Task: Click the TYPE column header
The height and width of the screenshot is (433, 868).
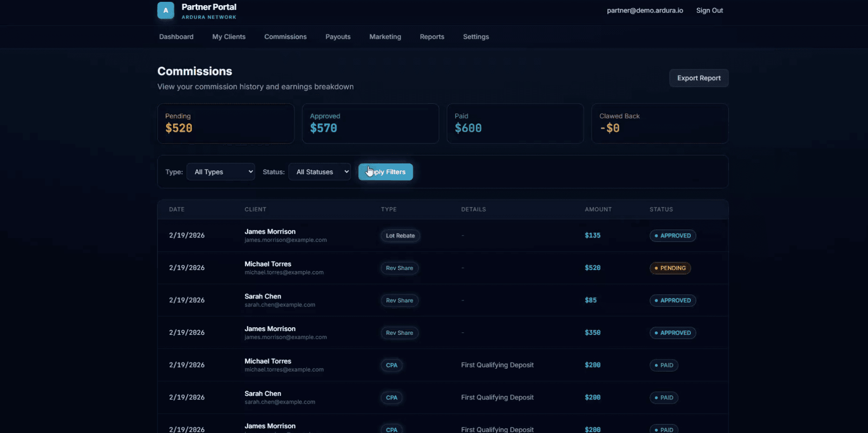Action: pos(389,210)
